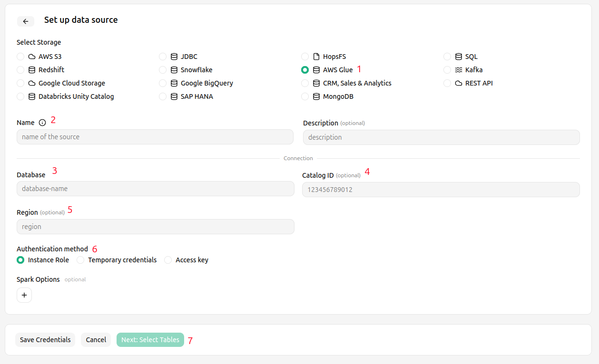Click Save Credentials button
The image size is (599, 364).
click(45, 340)
